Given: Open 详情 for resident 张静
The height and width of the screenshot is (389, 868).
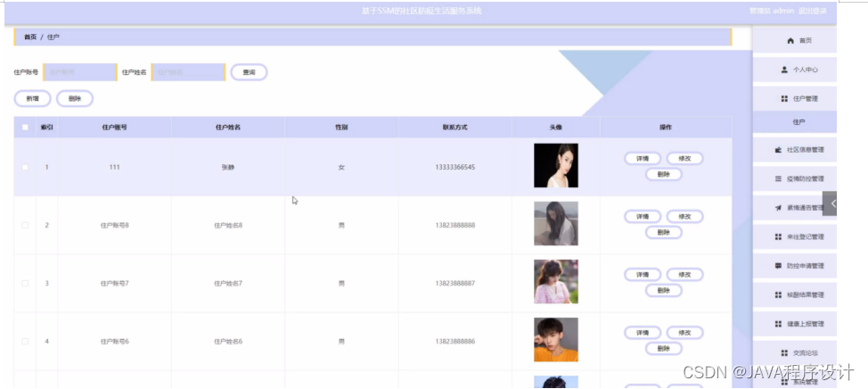Looking at the screenshot, I should point(643,159).
